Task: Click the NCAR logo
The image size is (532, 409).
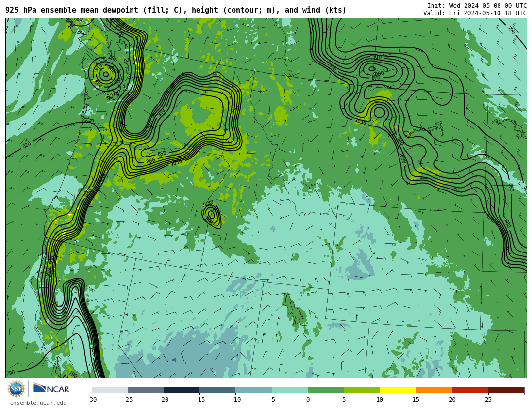Action: pos(52,389)
